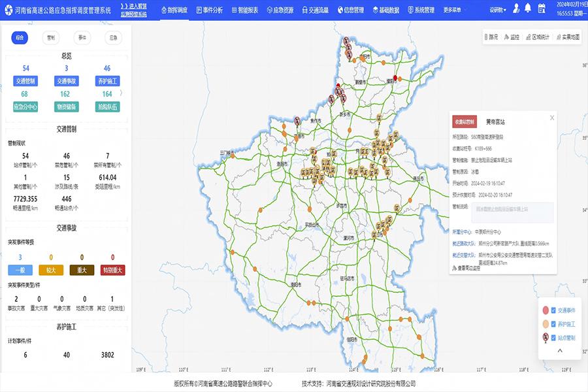This screenshot has width=588, height=392.
Task: Click the 交通管制 overview button
Action: click(25, 81)
